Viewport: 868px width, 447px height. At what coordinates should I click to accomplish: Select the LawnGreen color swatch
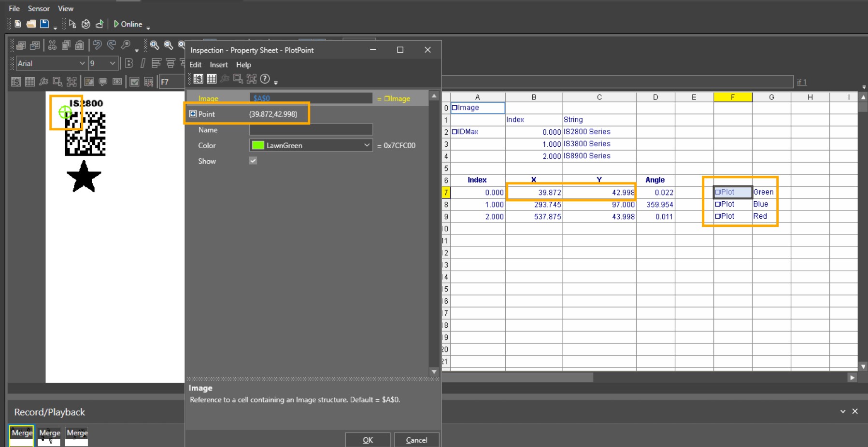(257, 145)
